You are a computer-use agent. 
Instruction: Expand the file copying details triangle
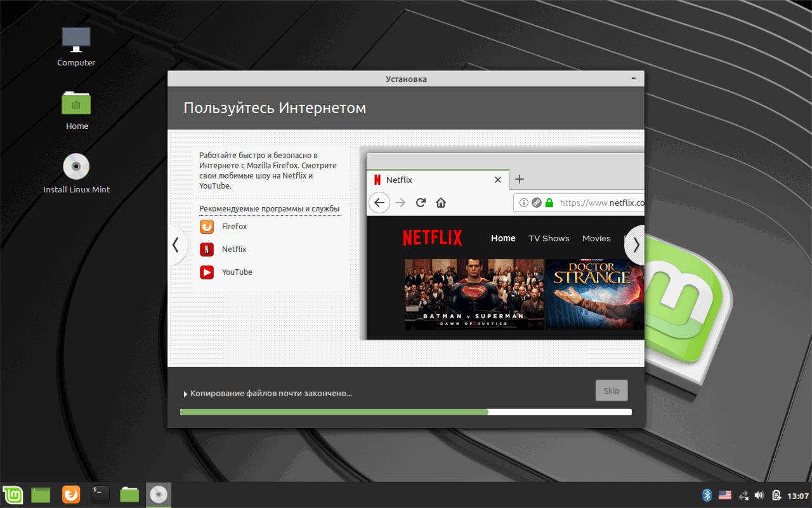coord(185,394)
